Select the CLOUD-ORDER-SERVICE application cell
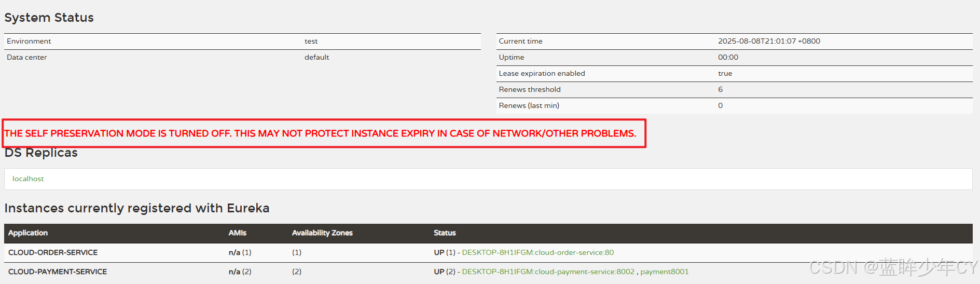The image size is (980, 284). point(53,252)
